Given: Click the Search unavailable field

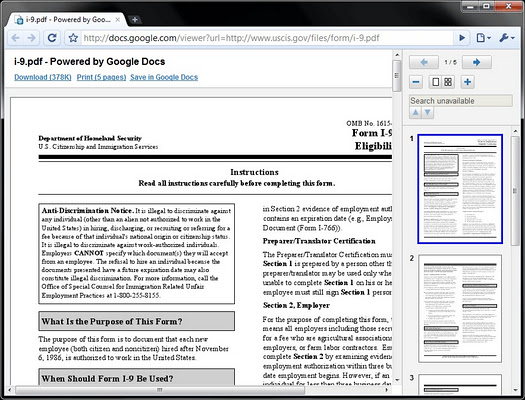Looking at the screenshot, I should click(x=461, y=101).
